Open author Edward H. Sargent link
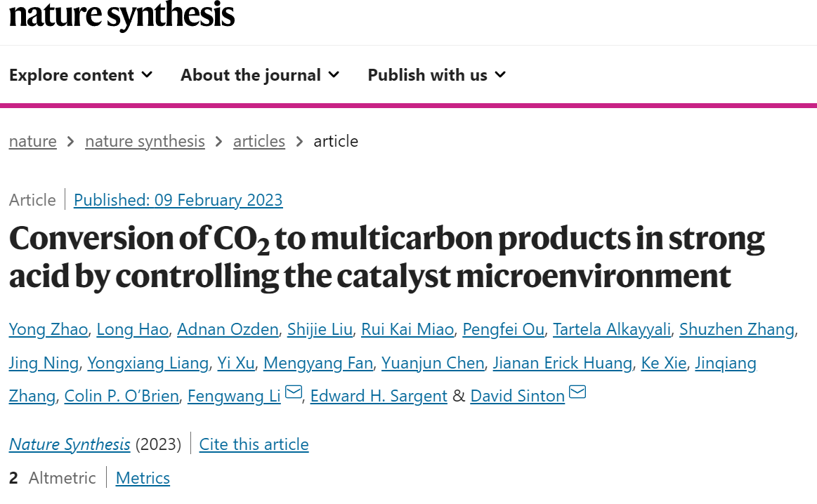Screen dimensions: 817x504 [379, 396]
